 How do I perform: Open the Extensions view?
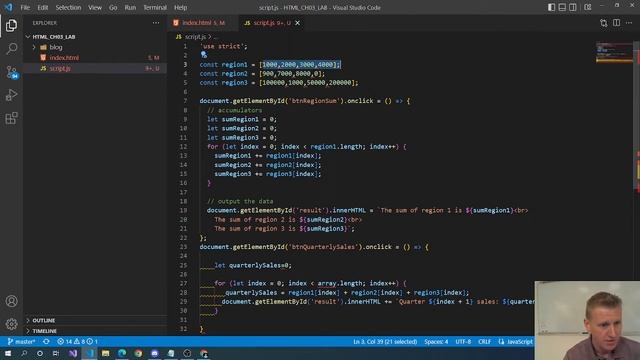(x=11, y=118)
